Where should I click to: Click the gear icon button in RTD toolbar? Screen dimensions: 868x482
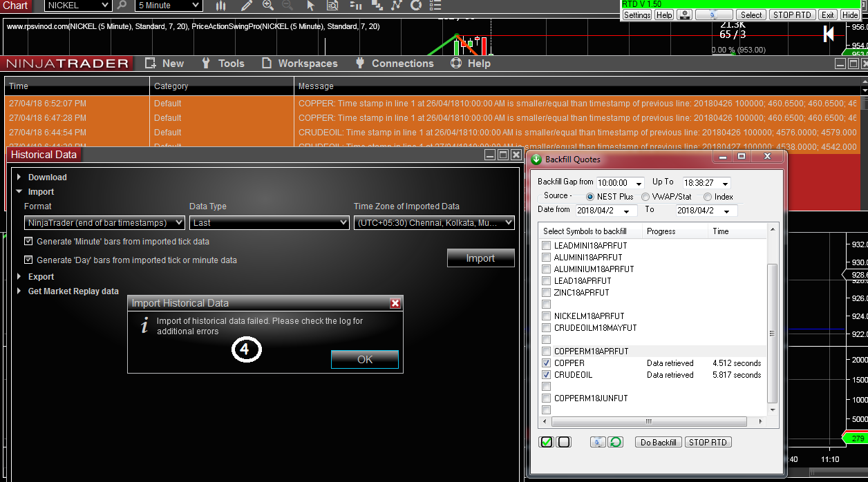pyautogui.click(x=684, y=15)
